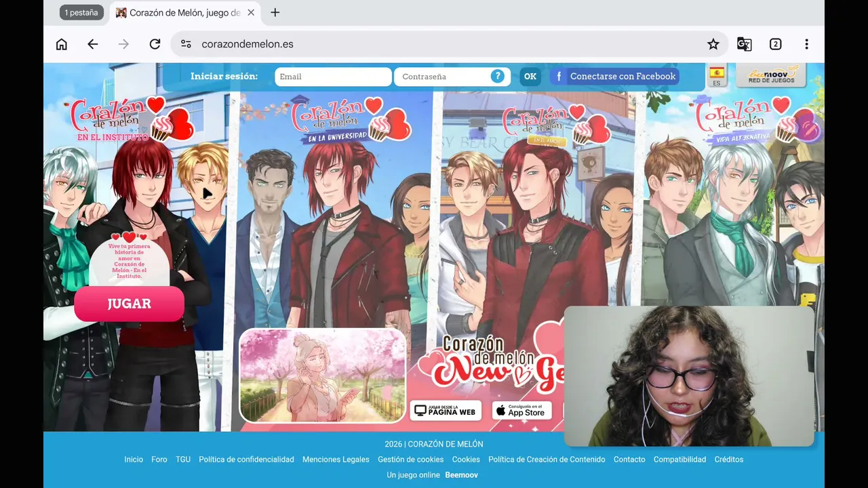The height and width of the screenshot is (488, 868).
Task: Open the '1 pestaña' tab group
Action: pyautogui.click(x=81, y=13)
